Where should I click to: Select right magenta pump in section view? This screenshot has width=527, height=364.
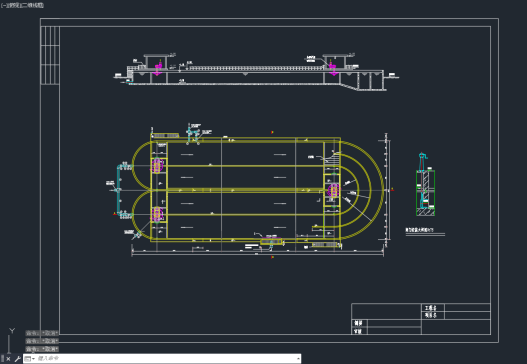click(333, 68)
